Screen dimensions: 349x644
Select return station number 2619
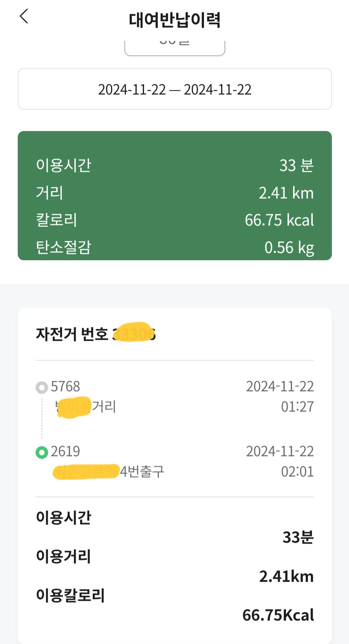click(65, 452)
